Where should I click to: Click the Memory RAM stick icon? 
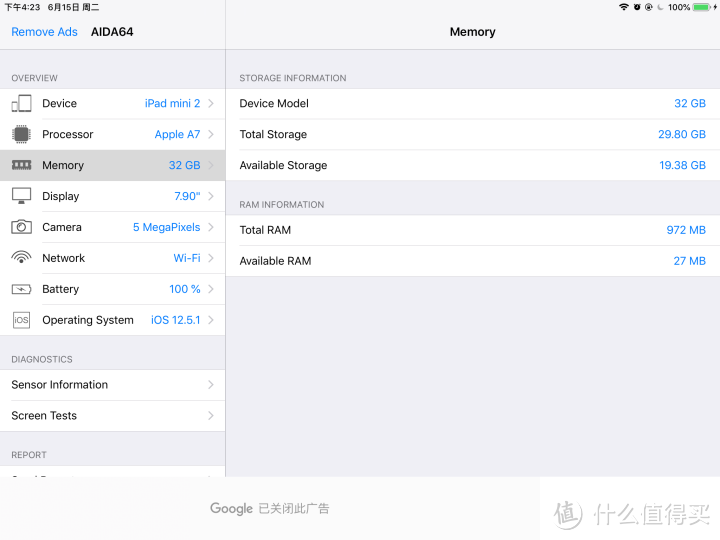[21, 165]
